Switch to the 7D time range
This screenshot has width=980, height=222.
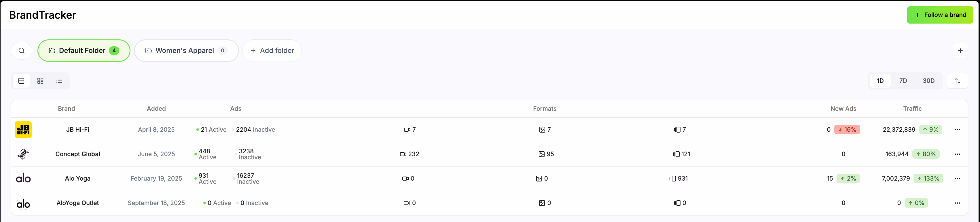(x=903, y=81)
